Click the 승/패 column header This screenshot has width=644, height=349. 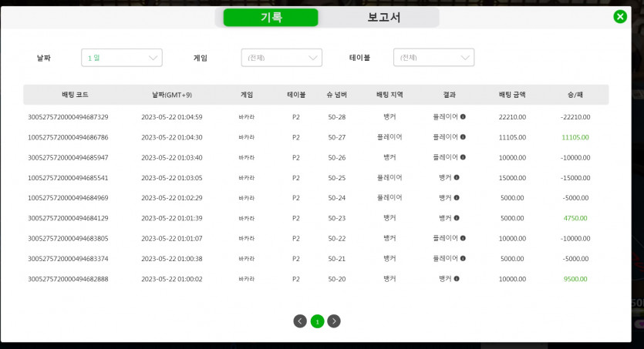click(575, 95)
